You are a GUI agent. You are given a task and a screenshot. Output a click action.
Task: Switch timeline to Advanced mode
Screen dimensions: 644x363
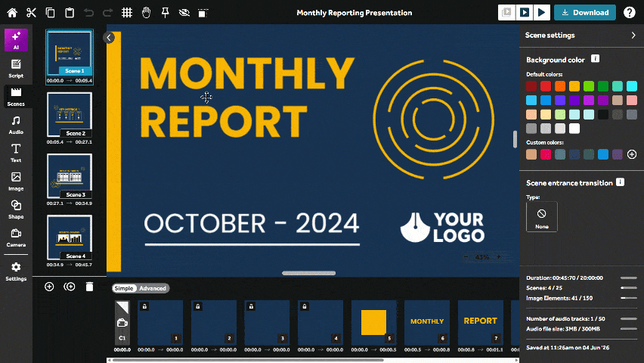pyautogui.click(x=153, y=288)
